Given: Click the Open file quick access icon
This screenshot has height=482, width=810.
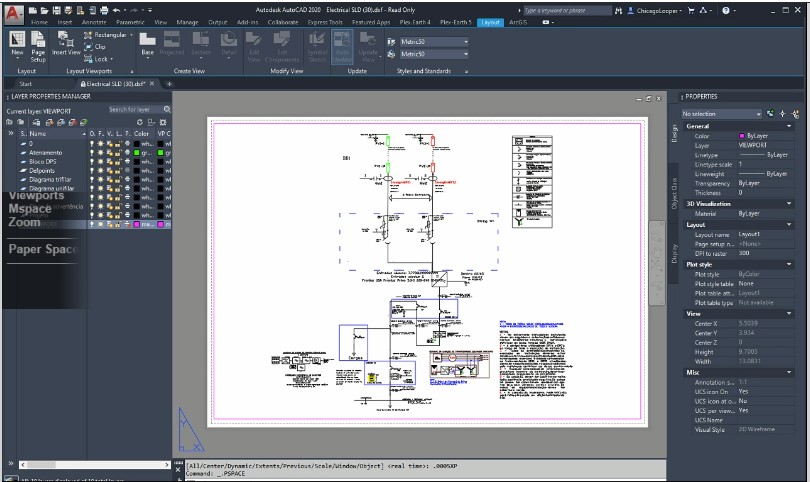Looking at the screenshot, I should 44,10.
